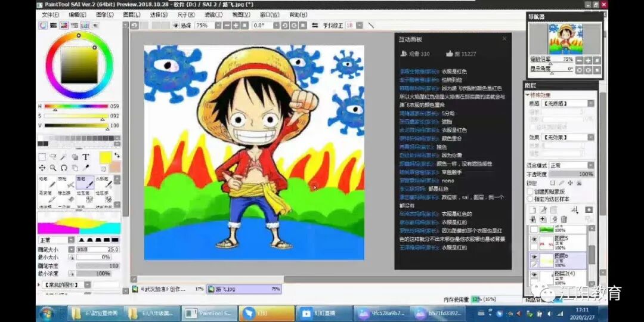Select the lasso selection tool
Viewport: 644px width, 322px height.
[53, 156]
